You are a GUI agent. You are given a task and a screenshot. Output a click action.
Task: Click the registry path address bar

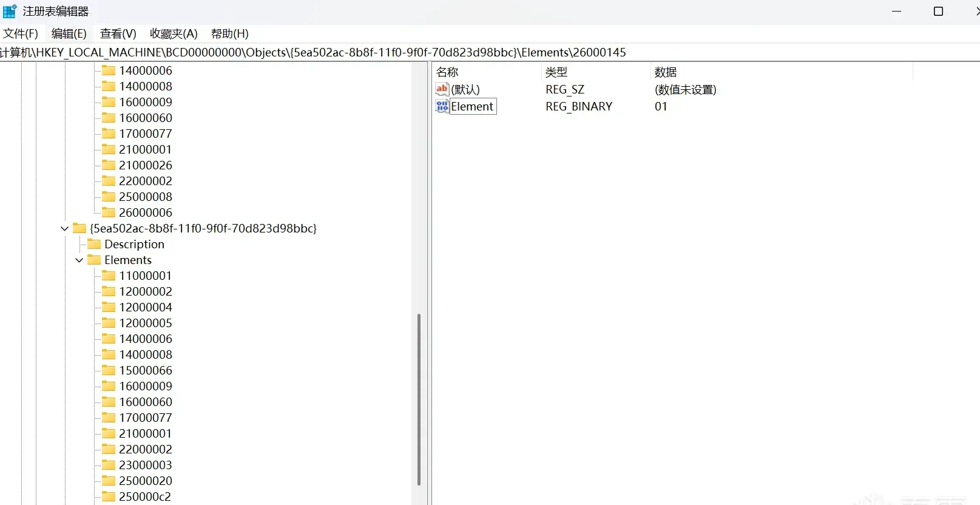[x=490, y=52]
